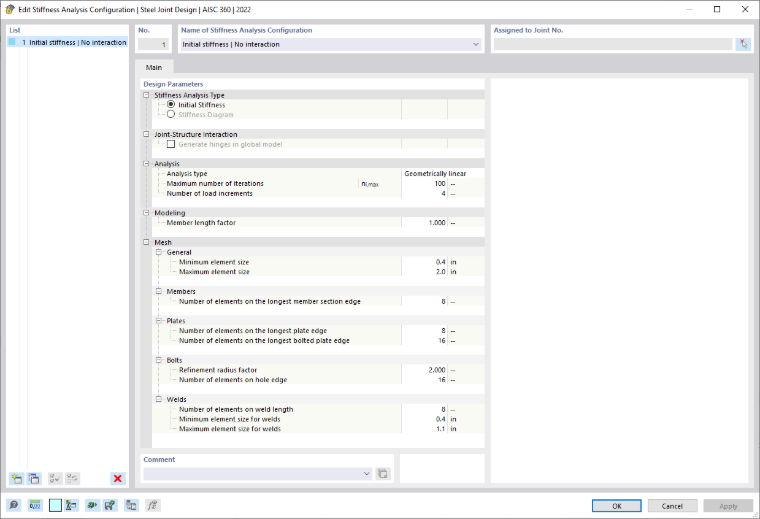Open the help search icon at bottom left
This screenshot has height=519, width=760.
click(x=14, y=505)
